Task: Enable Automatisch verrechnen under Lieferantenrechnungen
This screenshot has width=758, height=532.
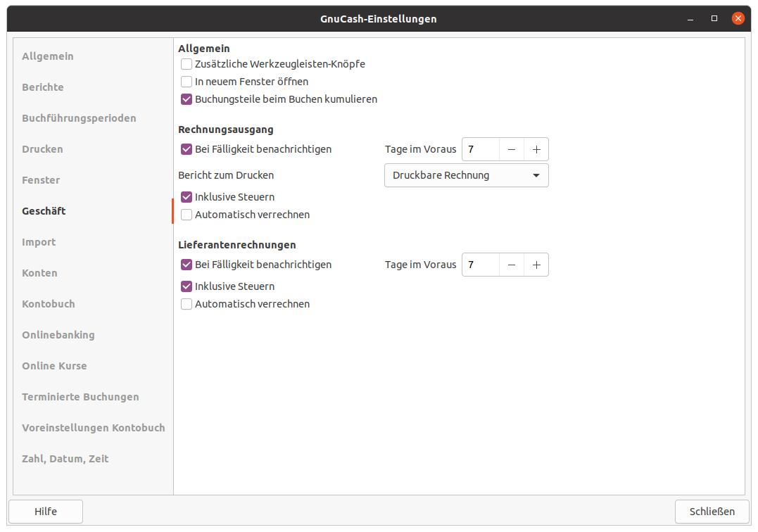Action: [x=187, y=304]
